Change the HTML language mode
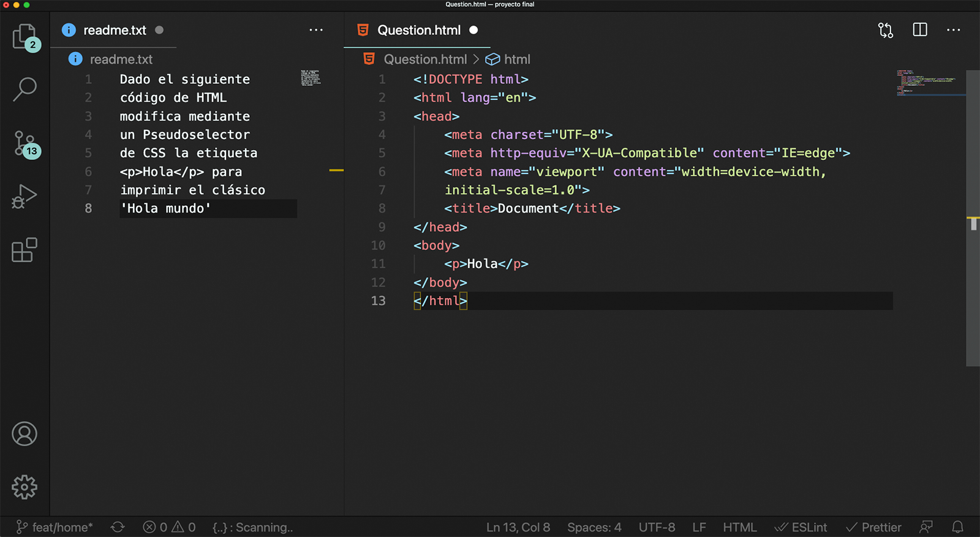This screenshot has width=980, height=537. click(x=739, y=527)
